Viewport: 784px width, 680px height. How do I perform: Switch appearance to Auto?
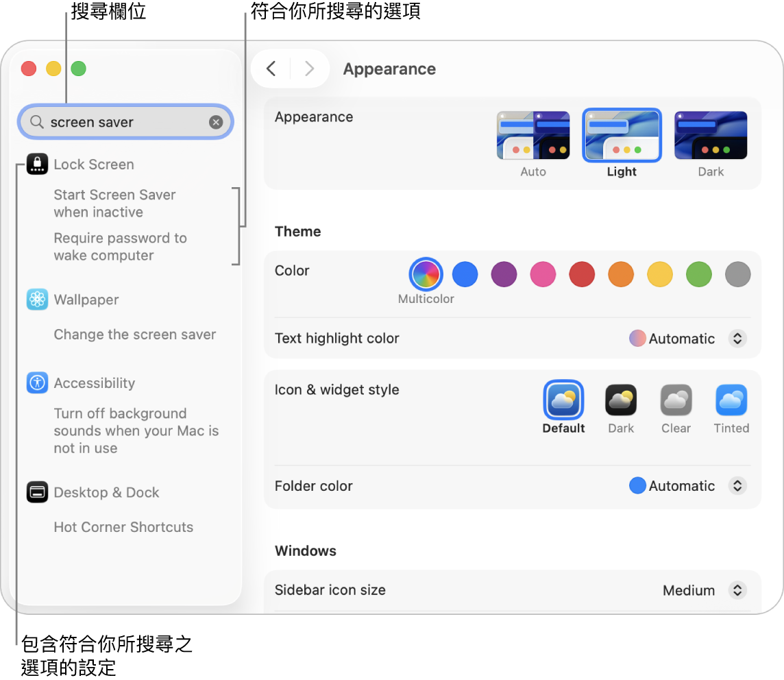click(532, 136)
